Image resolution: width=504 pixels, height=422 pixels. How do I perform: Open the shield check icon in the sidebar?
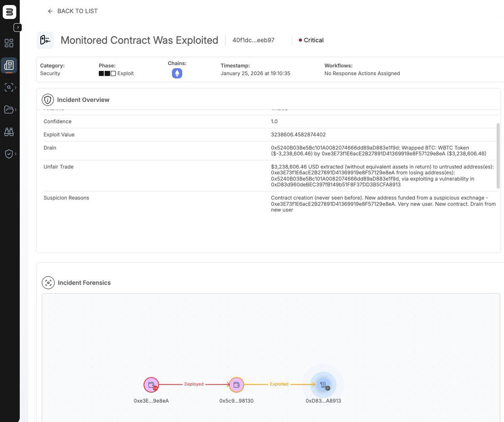click(9, 154)
